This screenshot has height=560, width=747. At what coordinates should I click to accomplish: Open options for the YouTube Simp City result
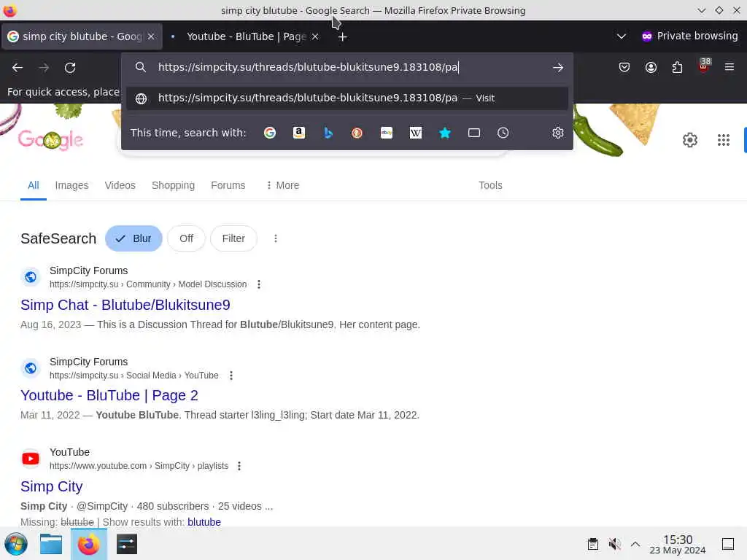[x=239, y=466]
